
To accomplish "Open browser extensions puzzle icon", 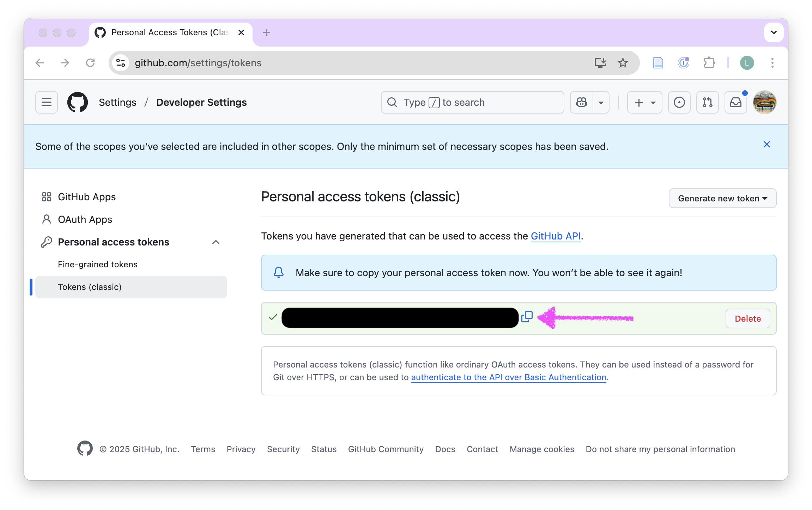I will pos(709,63).
